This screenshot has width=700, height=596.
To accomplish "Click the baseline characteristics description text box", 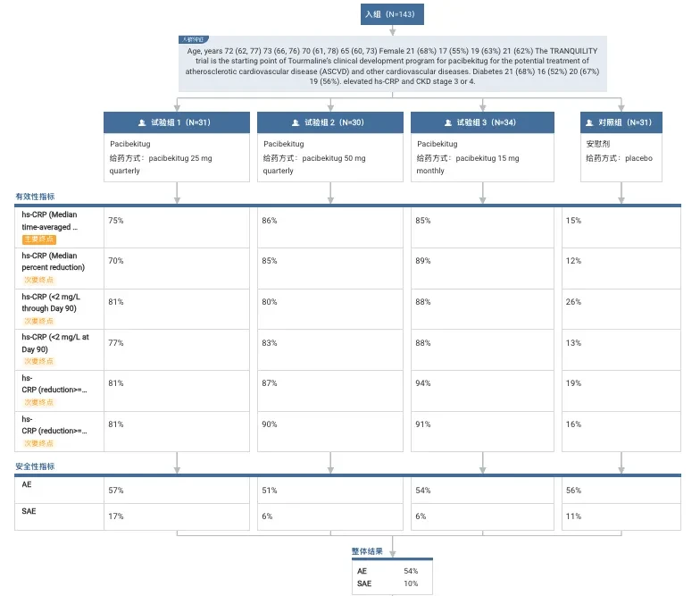I will click(393, 64).
